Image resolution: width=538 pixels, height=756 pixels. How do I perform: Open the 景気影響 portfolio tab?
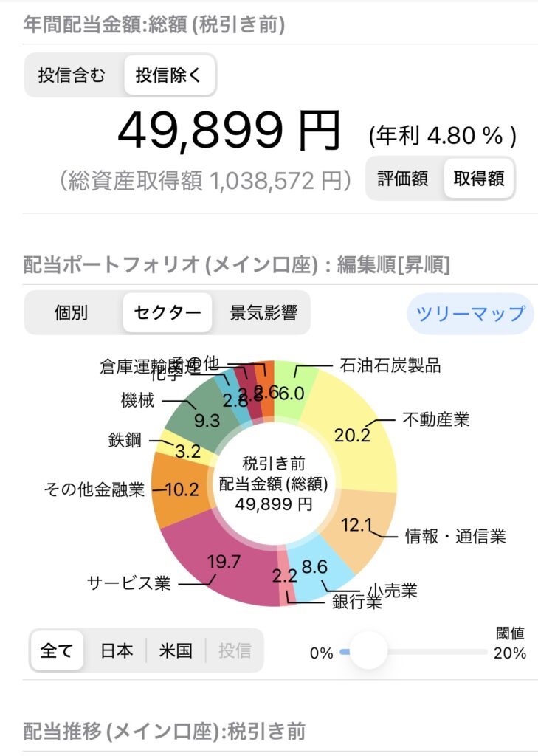(263, 312)
